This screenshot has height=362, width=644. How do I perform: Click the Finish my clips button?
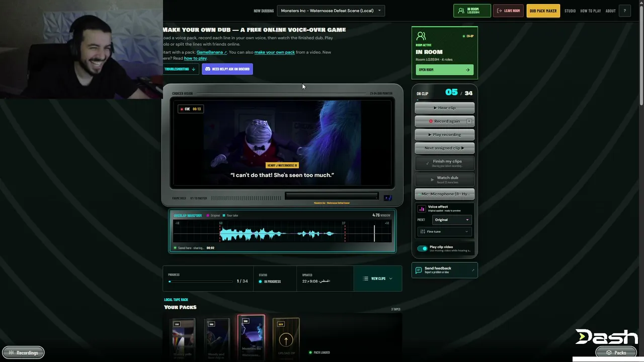click(x=445, y=163)
